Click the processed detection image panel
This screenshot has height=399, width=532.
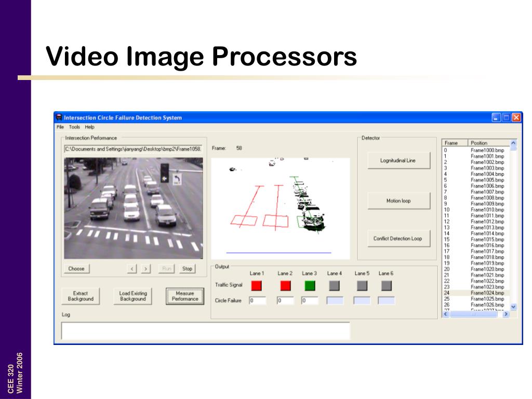pyautogui.click(x=281, y=208)
